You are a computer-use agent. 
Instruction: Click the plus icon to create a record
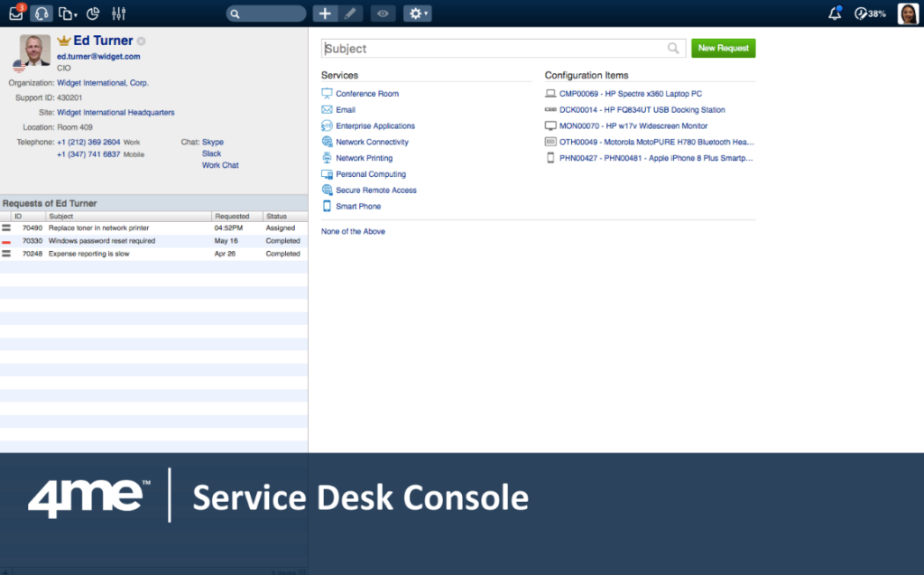[324, 13]
